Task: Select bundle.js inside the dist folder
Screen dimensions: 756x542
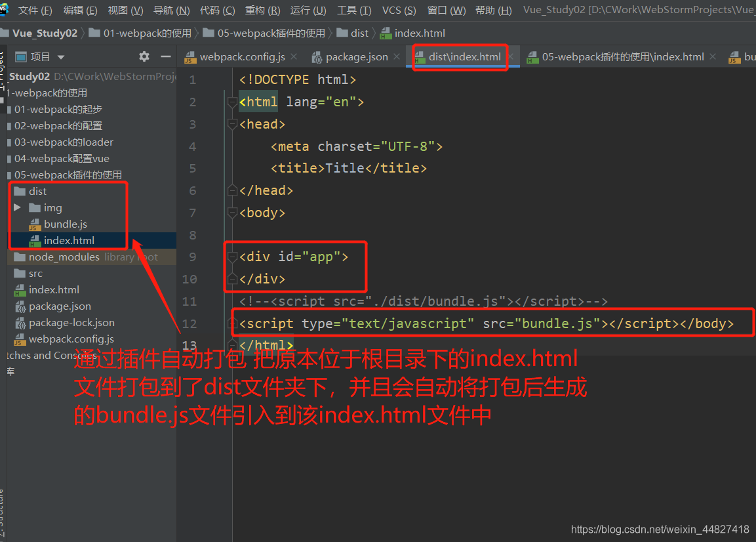Action: pos(65,224)
